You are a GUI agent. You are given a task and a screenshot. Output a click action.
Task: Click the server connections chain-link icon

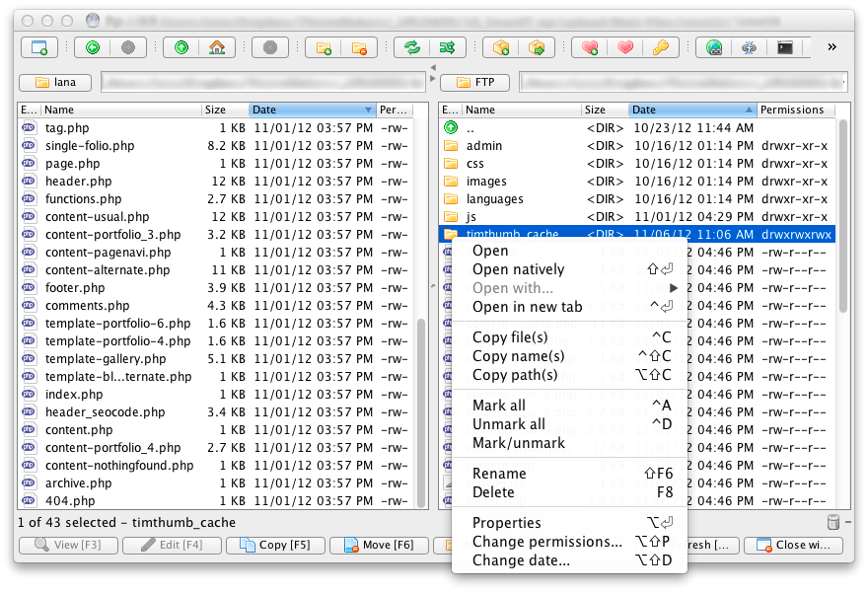pos(749,47)
